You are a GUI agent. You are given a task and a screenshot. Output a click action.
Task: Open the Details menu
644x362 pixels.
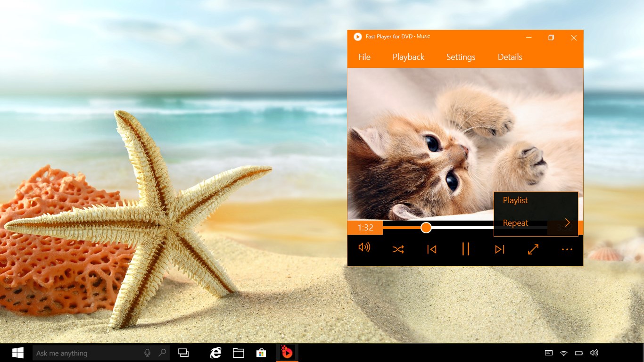(x=510, y=57)
